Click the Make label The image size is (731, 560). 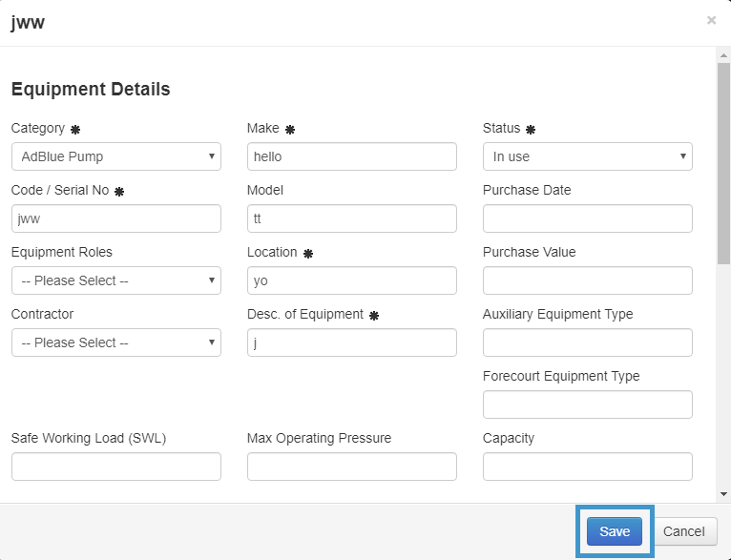click(x=263, y=128)
